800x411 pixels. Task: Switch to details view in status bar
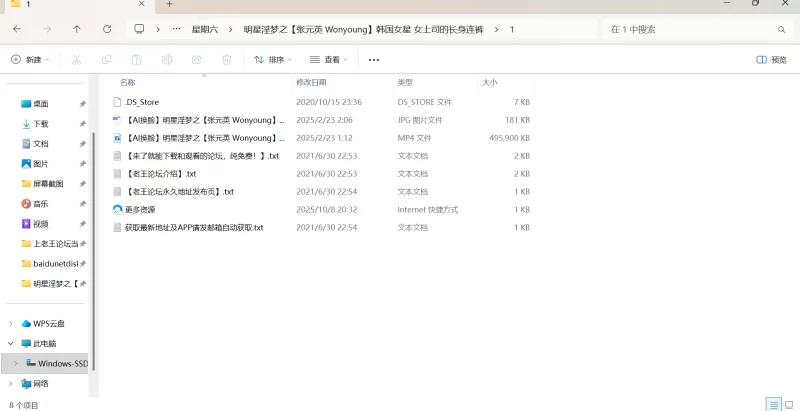(x=773, y=404)
